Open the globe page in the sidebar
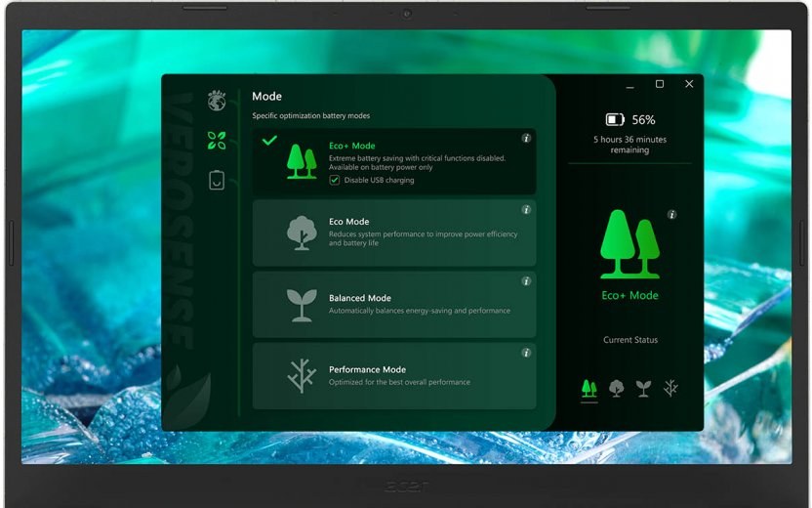 click(217, 101)
